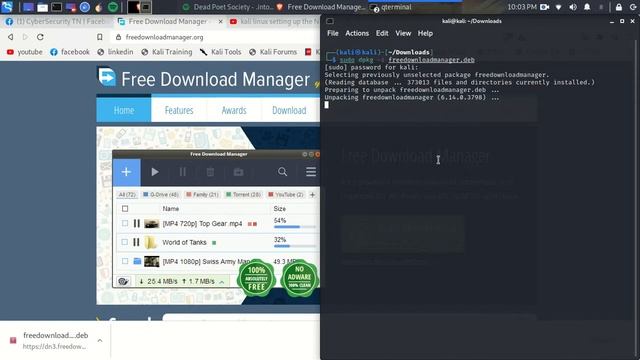Close the Free Download Manager browser tab
Image resolution: width=640 pixels, height=360 pixels.
[220, 22]
